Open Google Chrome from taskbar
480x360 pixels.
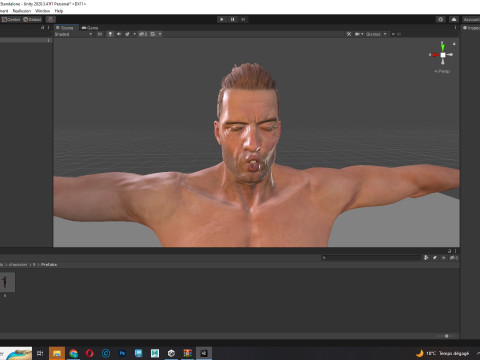(x=73, y=353)
